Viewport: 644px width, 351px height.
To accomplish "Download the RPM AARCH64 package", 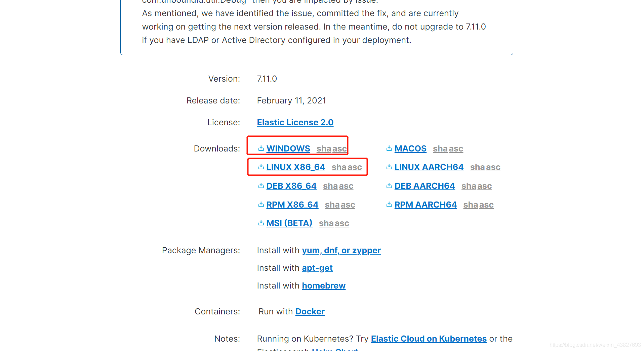I will (x=426, y=205).
